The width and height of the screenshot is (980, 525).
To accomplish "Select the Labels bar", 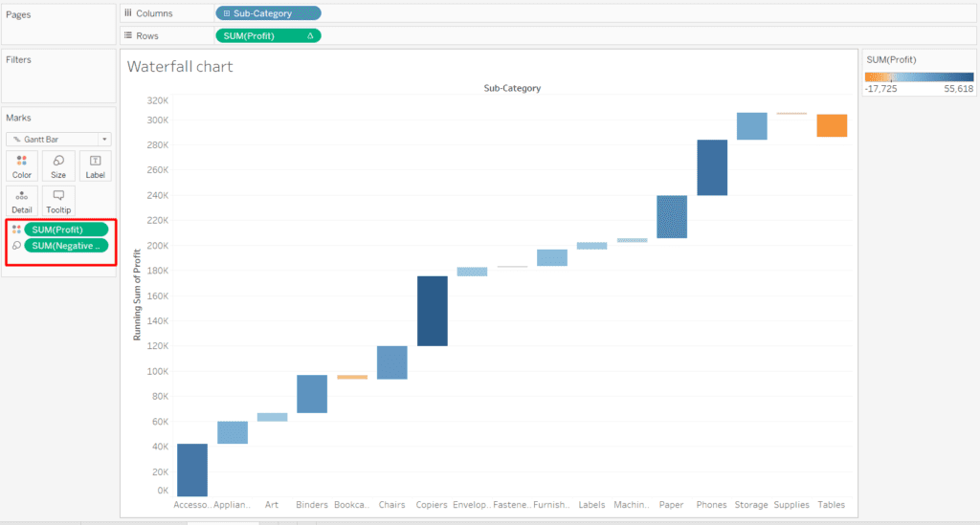I will pyautogui.click(x=591, y=246).
